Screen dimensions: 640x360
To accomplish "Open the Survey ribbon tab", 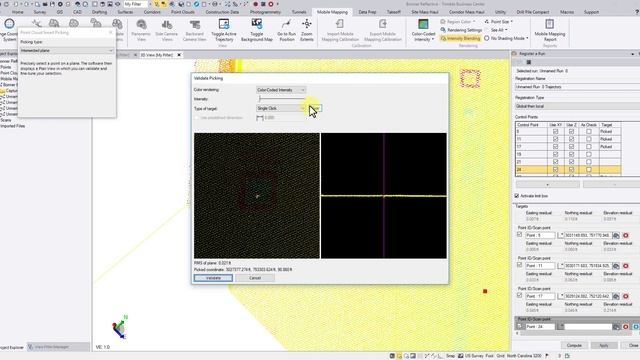I will pos(40,12).
